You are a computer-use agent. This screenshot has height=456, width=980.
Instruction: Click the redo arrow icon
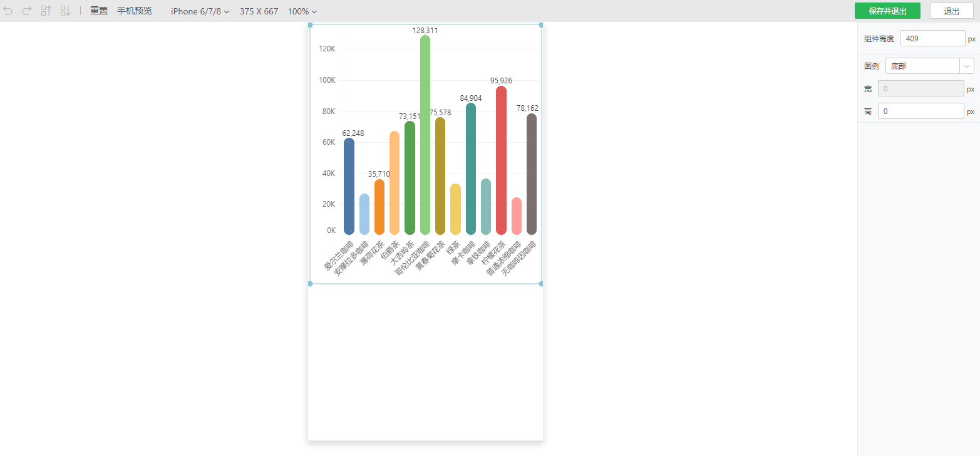click(26, 11)
